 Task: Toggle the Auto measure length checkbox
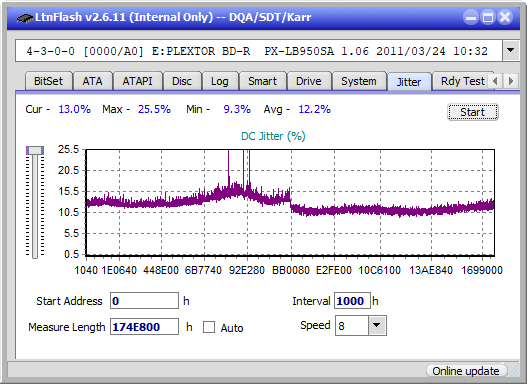click(x=209, y=327)
